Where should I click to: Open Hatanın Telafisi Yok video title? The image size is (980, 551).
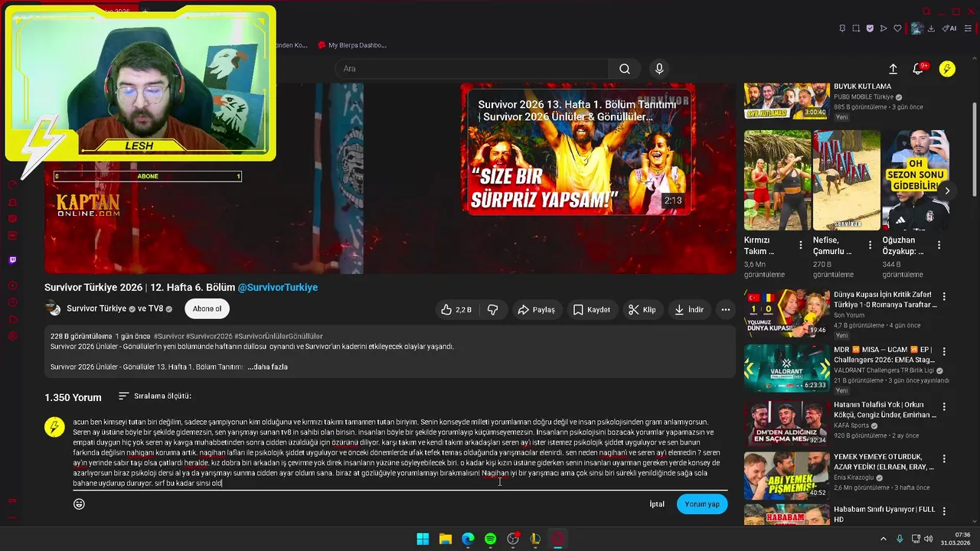coord(884,410)
